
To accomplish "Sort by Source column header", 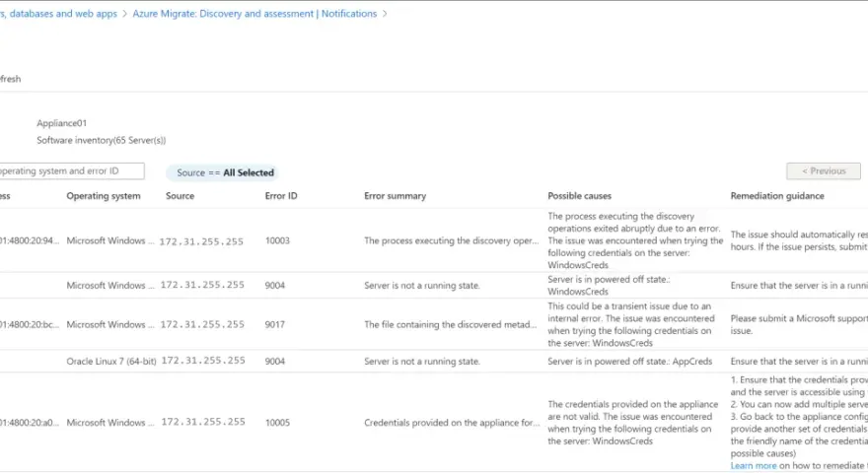I will click(180, 196).
